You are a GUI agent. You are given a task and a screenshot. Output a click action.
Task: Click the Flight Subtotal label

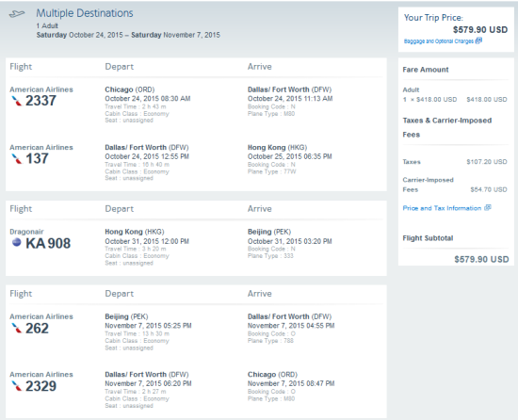coord(428,238)
